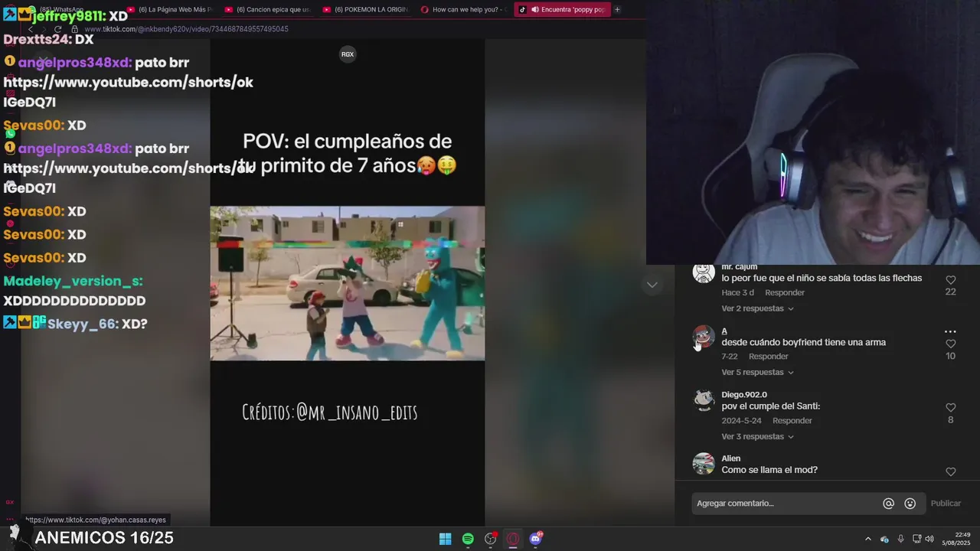980x551 pixels.
Task: Click Publicar to post the comment
Action: pos(946,503)
